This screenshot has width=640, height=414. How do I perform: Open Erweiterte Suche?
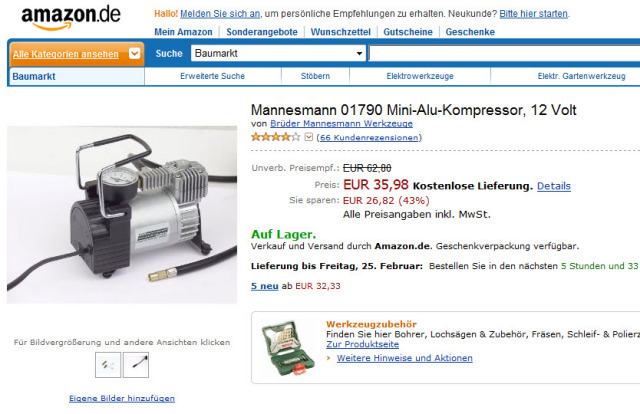[212, 76]
